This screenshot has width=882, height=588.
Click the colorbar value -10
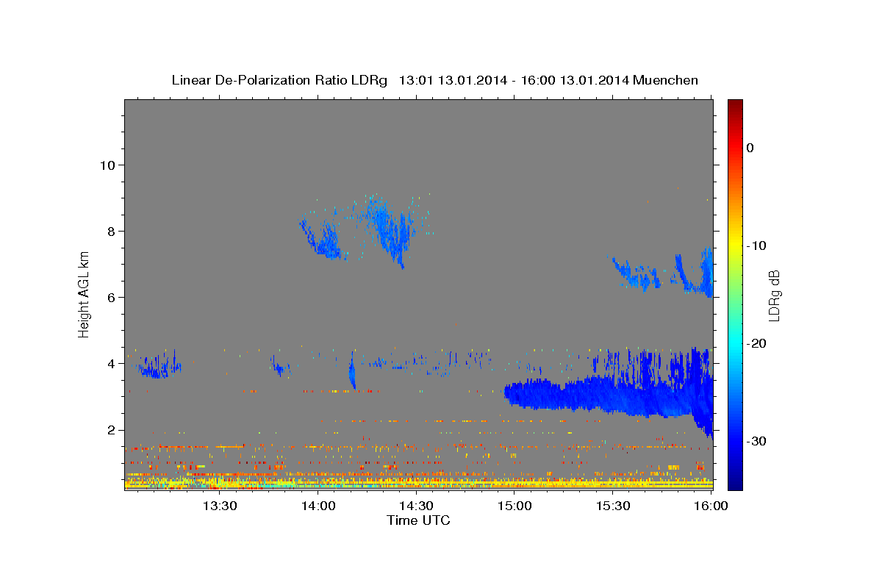756,245
